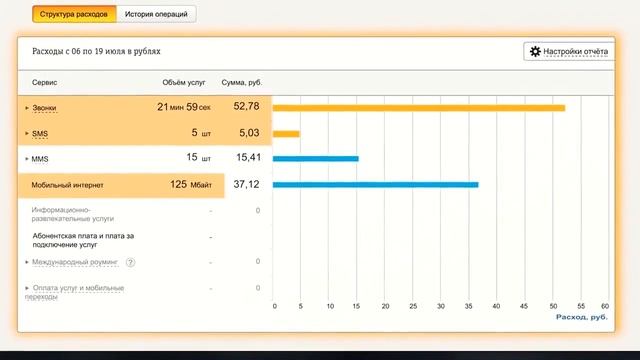This screenshot has width=640, height=360.
Task: Click the Объём услуг column header
Action: (184, 82)
